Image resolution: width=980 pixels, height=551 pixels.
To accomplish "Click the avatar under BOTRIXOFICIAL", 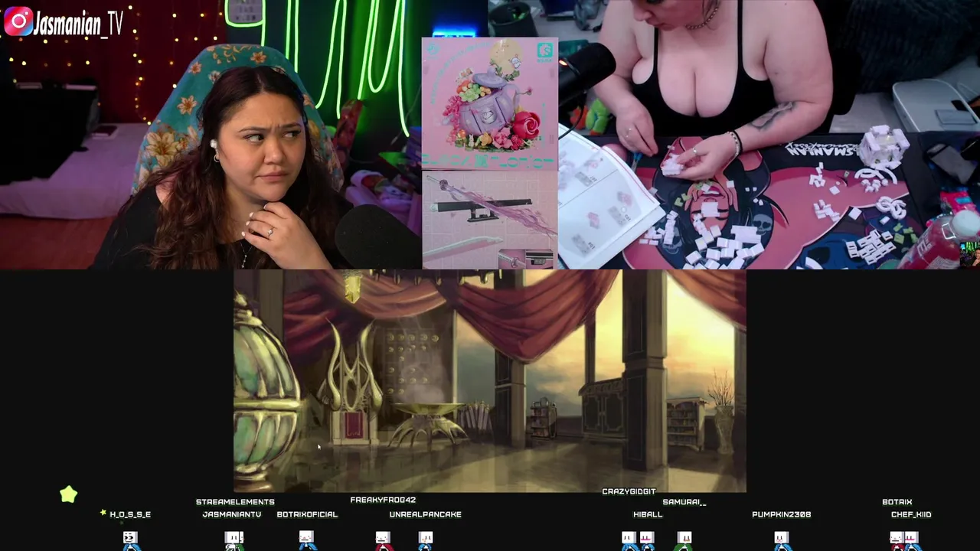I will [306, 541].
